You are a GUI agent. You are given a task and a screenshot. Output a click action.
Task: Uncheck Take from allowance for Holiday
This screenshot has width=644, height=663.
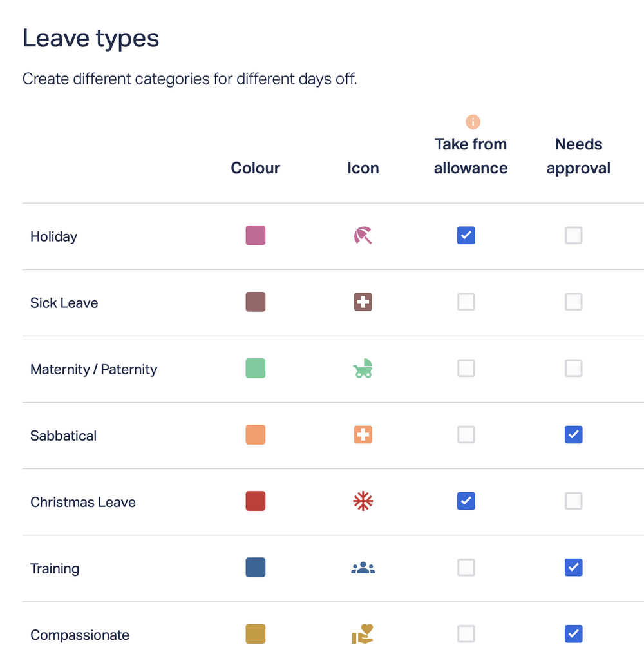tap(466, 236)
